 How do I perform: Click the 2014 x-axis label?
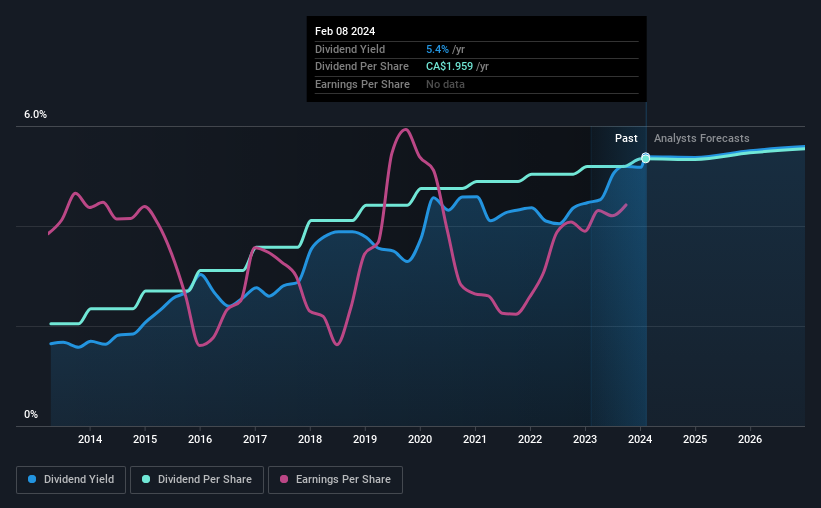[90, 439]
